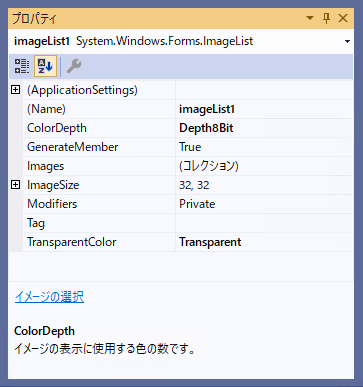This screenshot has width=363, height=387.
Task: Click the 32, 32 value cell
Action: click(x=264, y=185)
